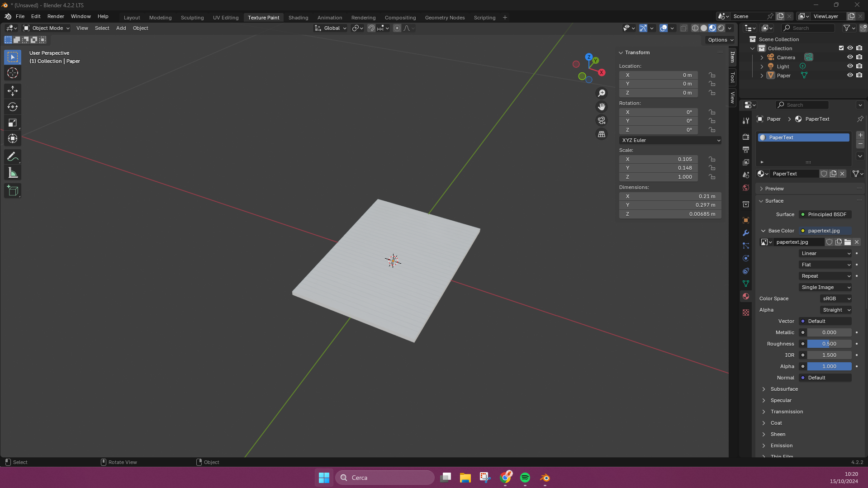The height and width of the screenshot is (488, 868).
Task: Select the Select Box tool
Action: click(x=13, y=57)
